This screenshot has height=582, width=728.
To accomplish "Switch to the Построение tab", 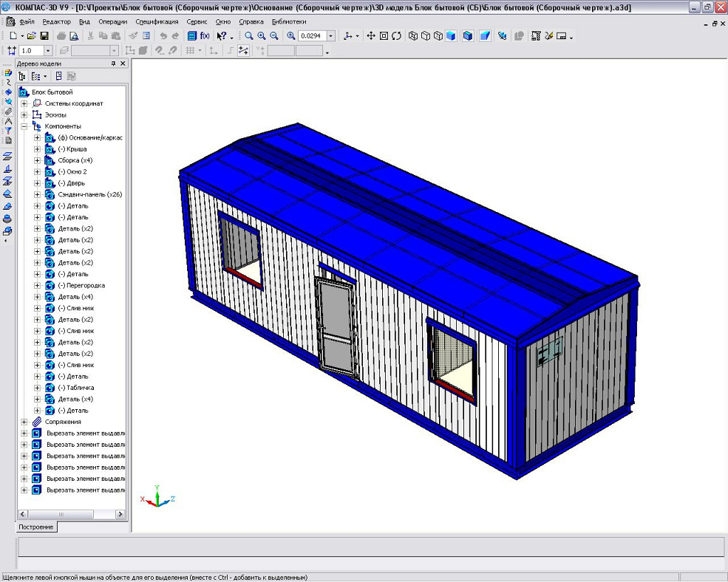I will click(36, 527).
